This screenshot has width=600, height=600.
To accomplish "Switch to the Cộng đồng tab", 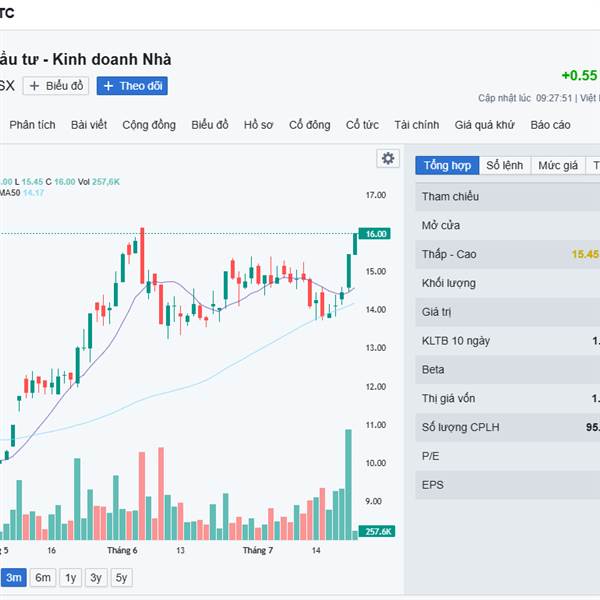I will pos(149,125).
